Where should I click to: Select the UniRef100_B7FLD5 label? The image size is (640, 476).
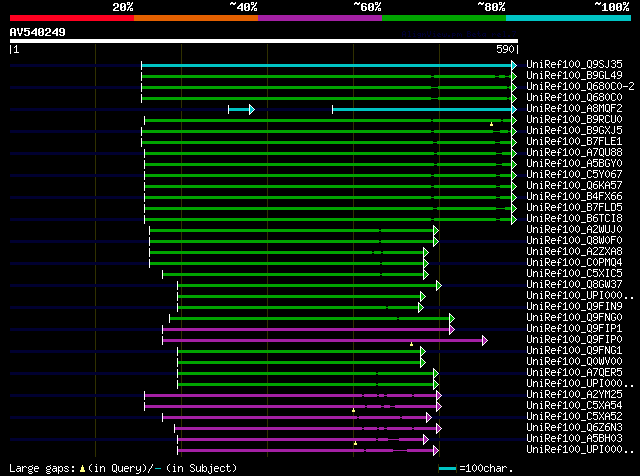pyautogui.click(x=574, y=207)
